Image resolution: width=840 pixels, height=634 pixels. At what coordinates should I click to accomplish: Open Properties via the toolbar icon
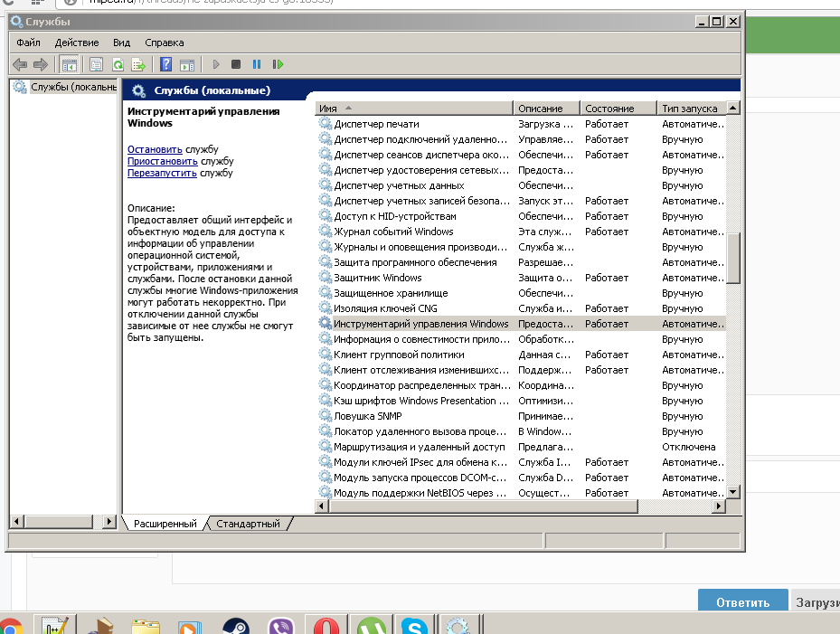[x=97, y=65]
